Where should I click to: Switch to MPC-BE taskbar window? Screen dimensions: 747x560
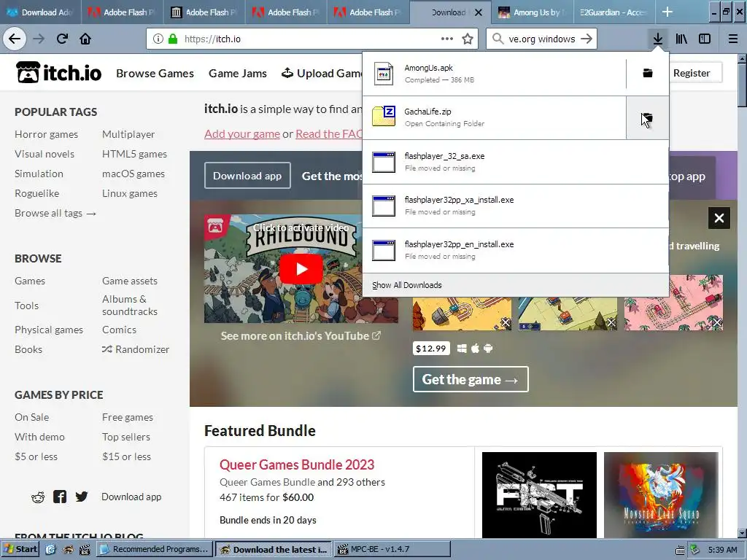(392, 549)
